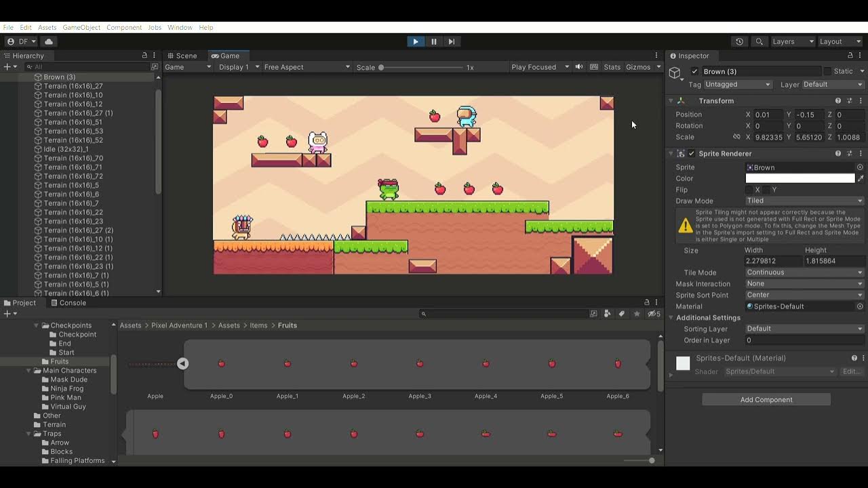Open the cloud services icon

point(49,41)
